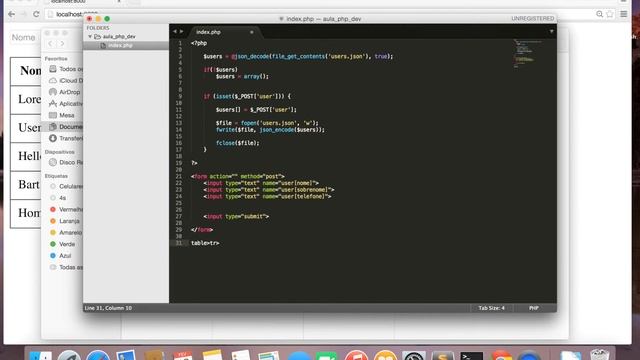Screen dimensions: 640x360
Task: Select the blue Azul tag in Finder
Action: [60, 256]
